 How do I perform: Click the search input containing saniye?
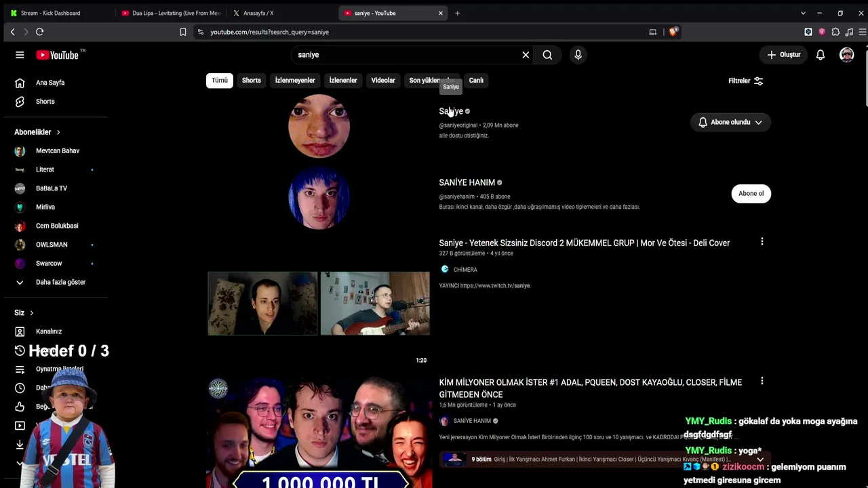(407, 55)
